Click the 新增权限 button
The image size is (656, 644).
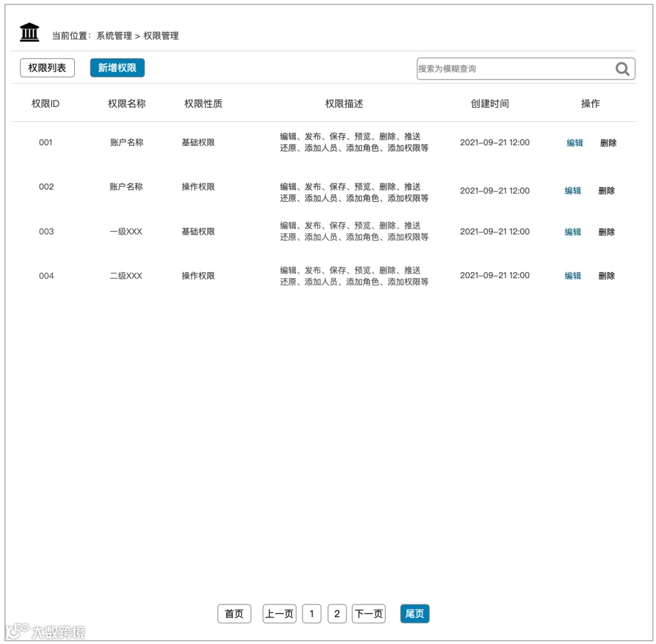pos(117,68)
